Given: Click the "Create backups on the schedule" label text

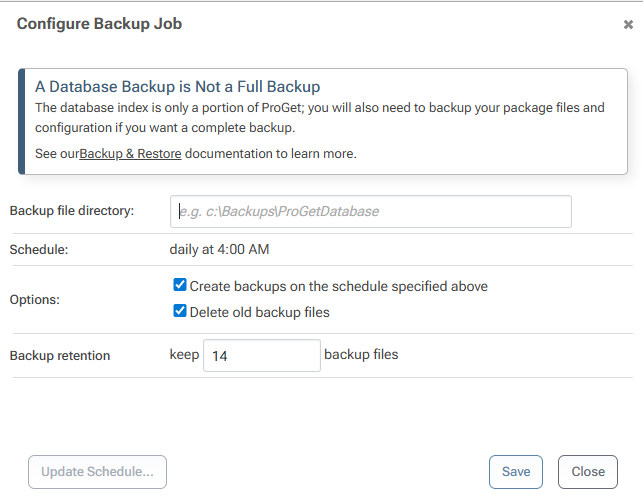Looking at the screenshot, I should coord(338,286).
